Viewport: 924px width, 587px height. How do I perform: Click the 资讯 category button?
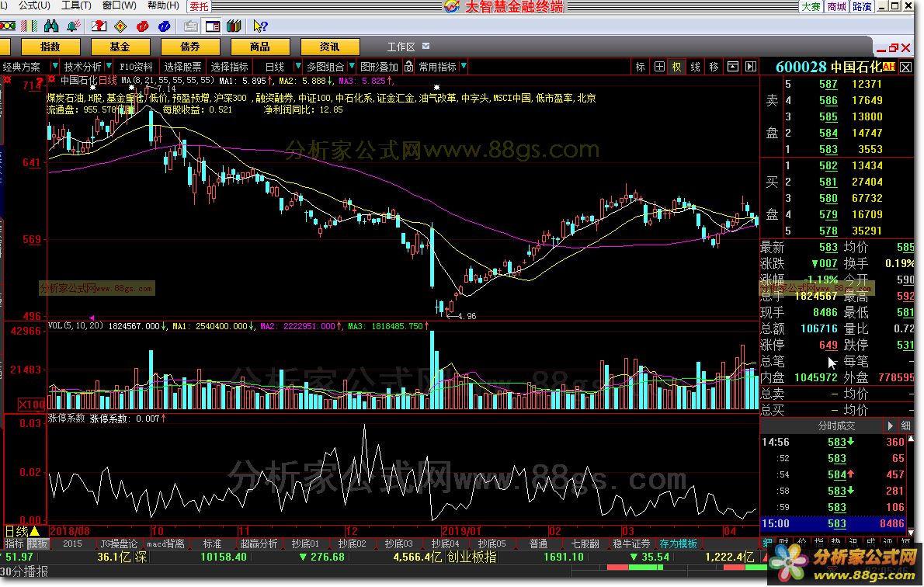[x=329, y=47]
